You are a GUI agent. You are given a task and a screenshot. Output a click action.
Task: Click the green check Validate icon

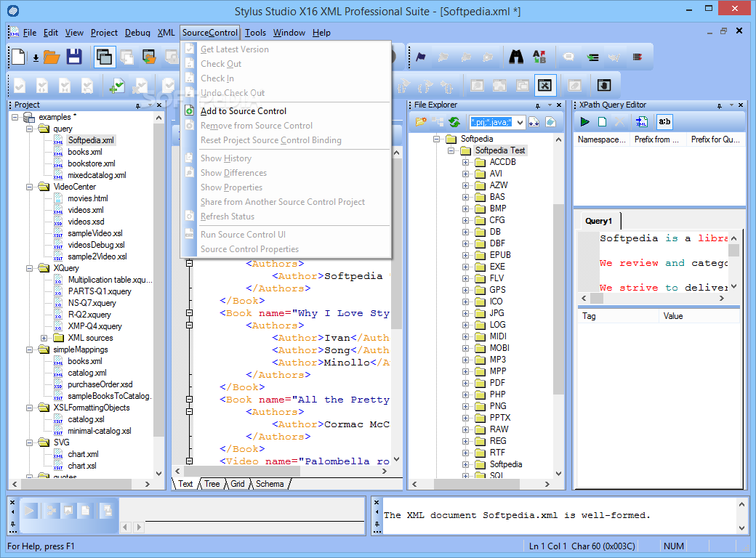117,86
